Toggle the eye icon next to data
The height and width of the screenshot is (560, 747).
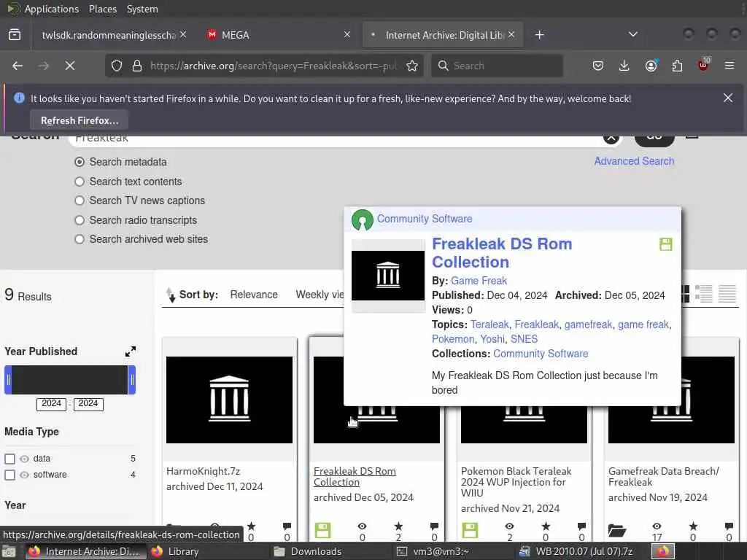pos(24,459)
